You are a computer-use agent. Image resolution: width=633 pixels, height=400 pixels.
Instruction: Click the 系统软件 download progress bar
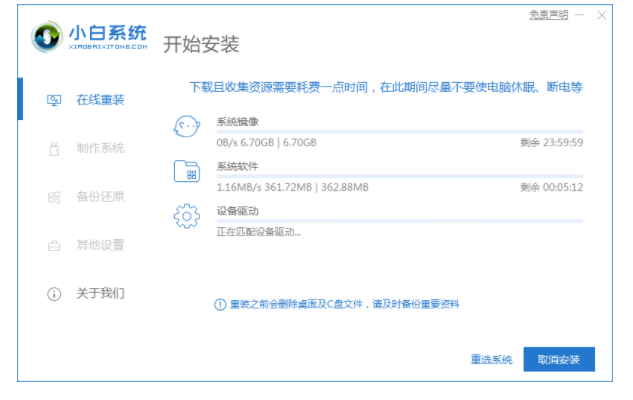pyautogui.click(x=400, y=176)
